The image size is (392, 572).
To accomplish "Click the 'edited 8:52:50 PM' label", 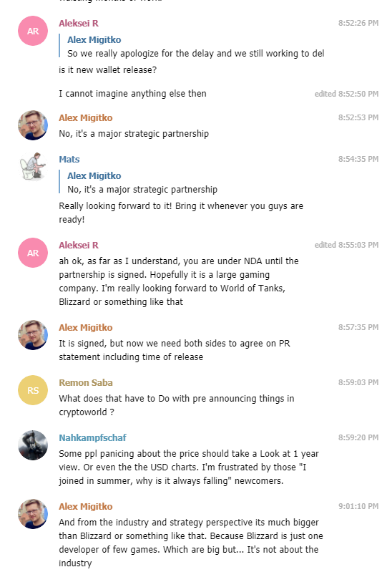I will (346, 94).
